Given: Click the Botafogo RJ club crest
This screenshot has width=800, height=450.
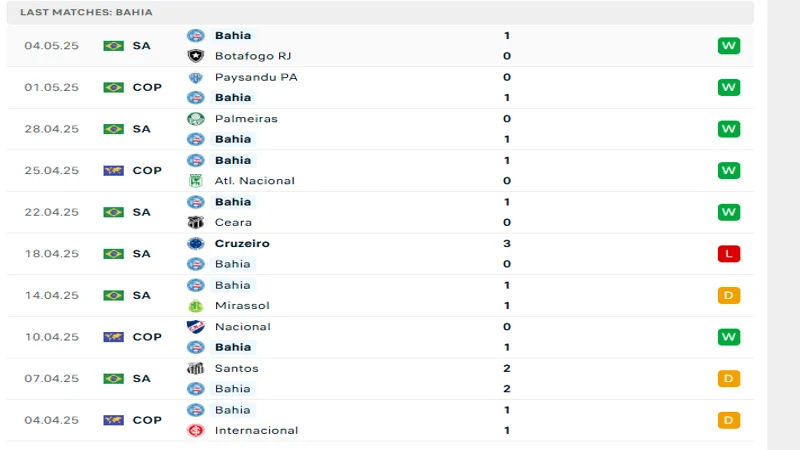Looking at the screenshot, I should tap(196, 56).
